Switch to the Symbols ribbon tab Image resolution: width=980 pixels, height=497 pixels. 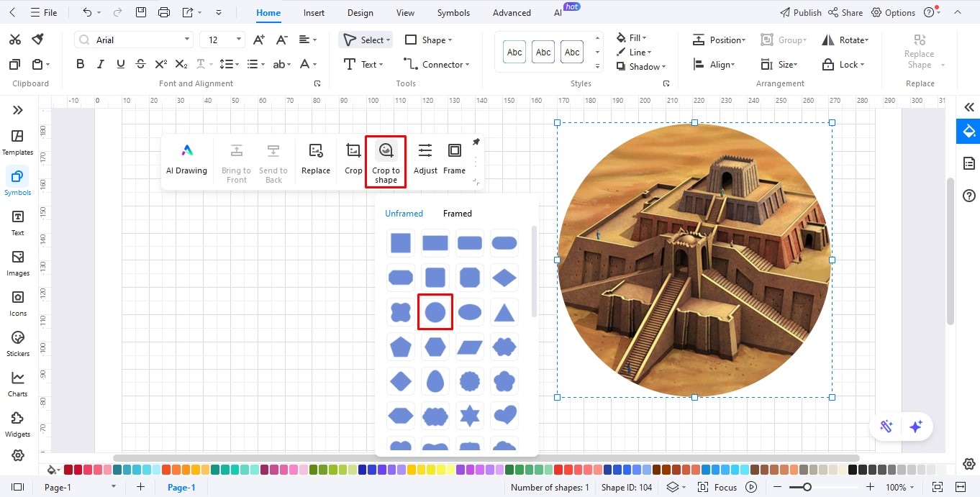point(453,13)
